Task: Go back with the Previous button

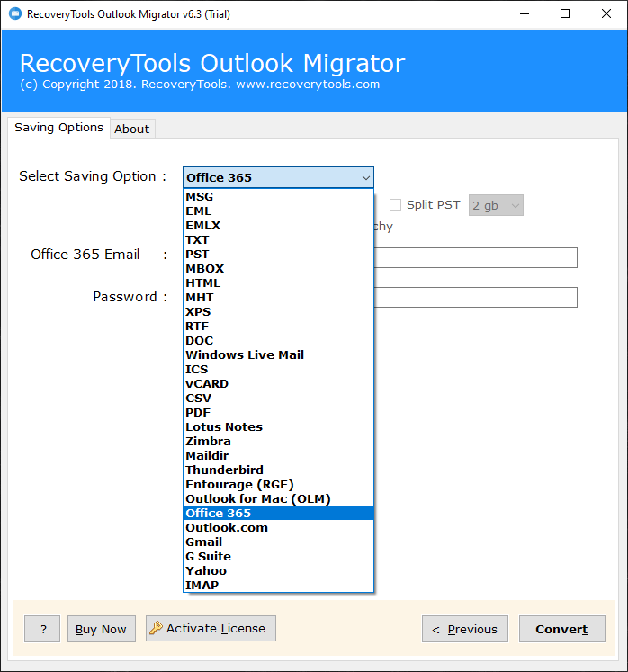Action: (x=464, y=629)
